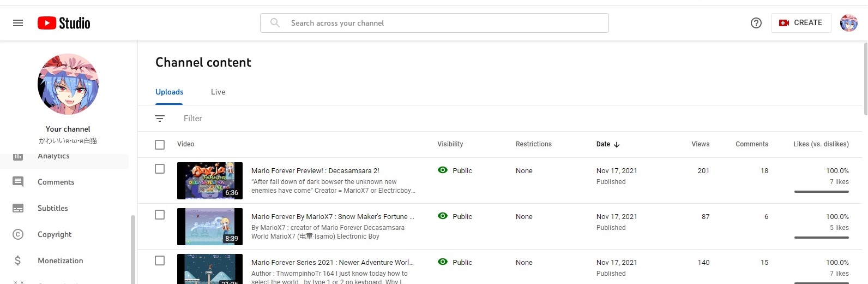Screen dimensions: 868x284
Task: Click the YouTube Studio logo
Action: coord(64,23)
